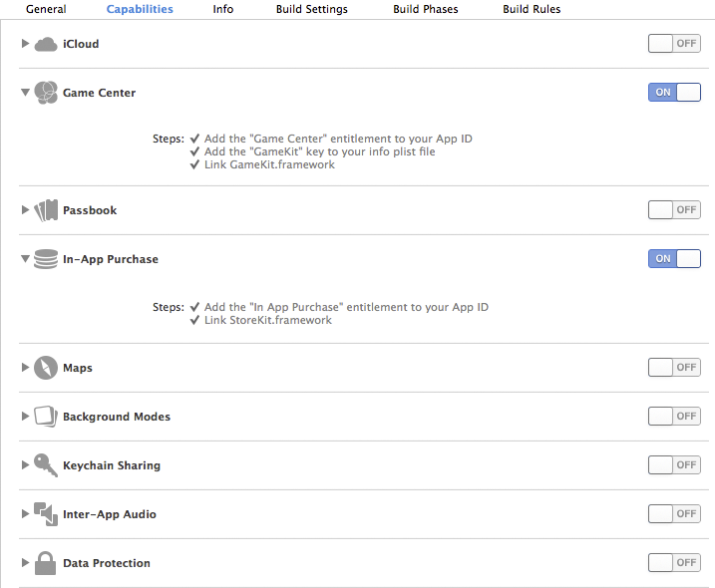Screen dimensions: 715x588
Task: Disable the In-App Purchase switch
Action: point(674,258)
